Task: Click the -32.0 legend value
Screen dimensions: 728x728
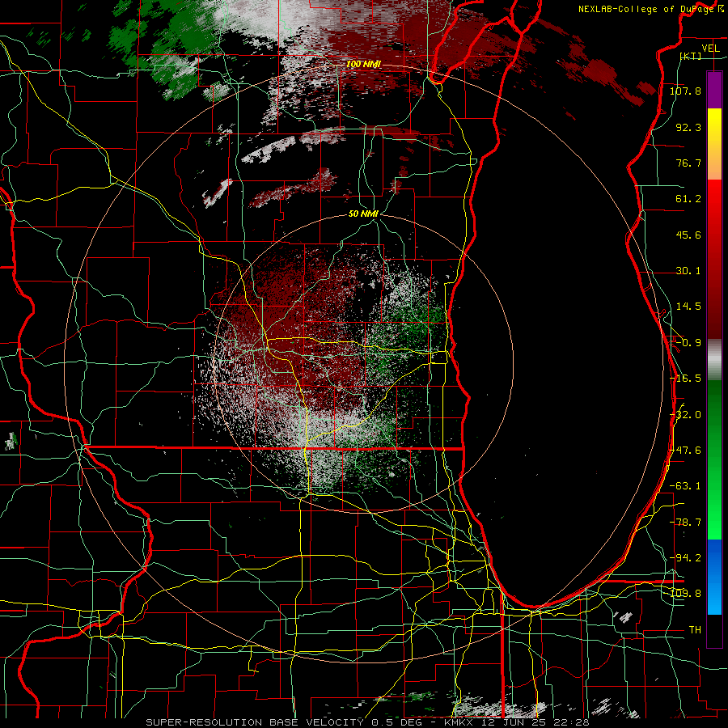Action: pyautogui.click(x=685, y=415)
